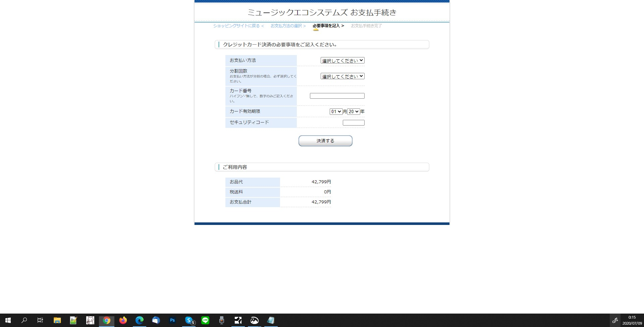Open the landscape image viewer taskbar icon
Image resolution: width=644 pixels, height=327 pixels.
(x=255, y=320)
